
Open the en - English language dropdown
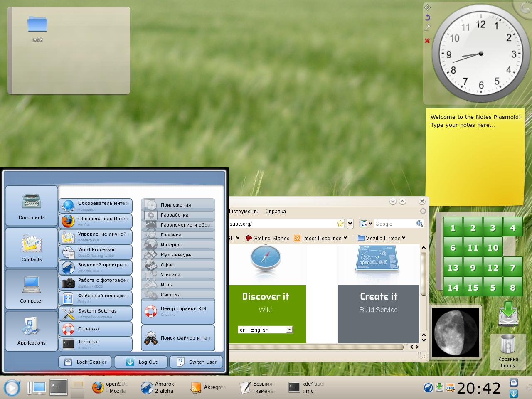point(266,330)
